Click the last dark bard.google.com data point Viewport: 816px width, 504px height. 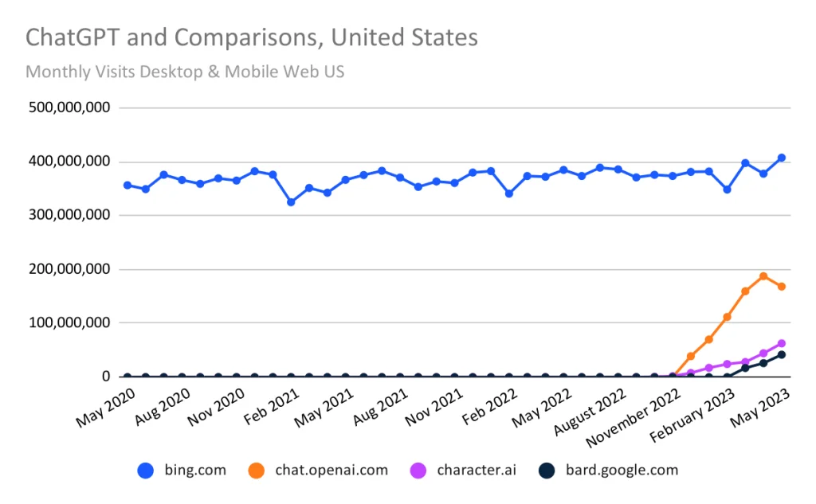(782, 355)
